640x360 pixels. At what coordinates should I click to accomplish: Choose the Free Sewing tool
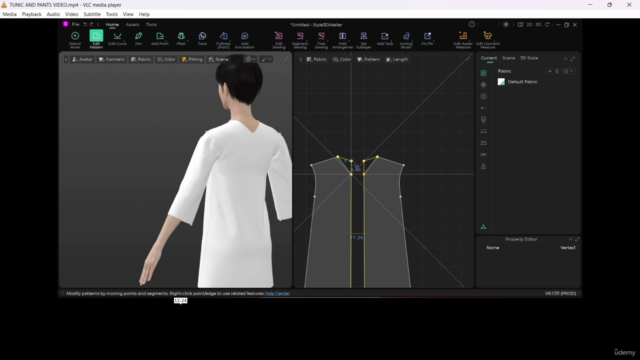(321, 40)
